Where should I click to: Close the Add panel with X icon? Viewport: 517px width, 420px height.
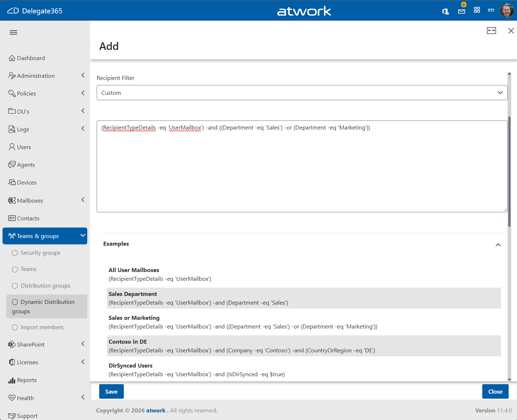(511, 31)
